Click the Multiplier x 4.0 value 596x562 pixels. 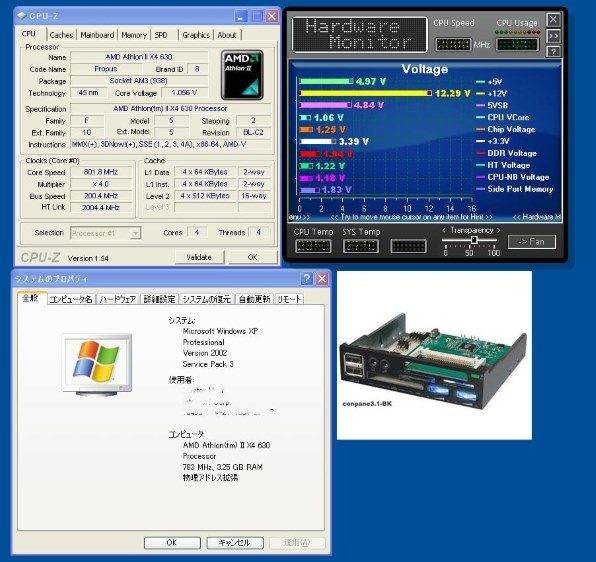click(101, 184)
